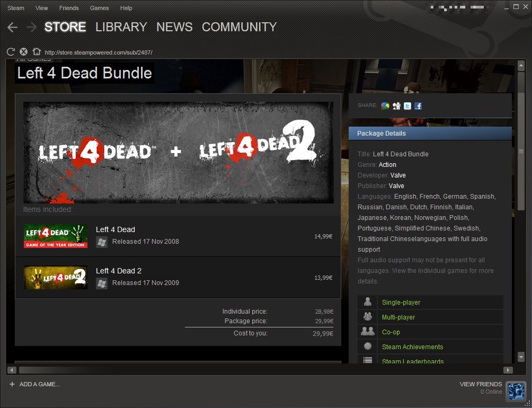Switch to the NEWS tab
Viewport: 532px width, 408px height.
coord(174,27)
